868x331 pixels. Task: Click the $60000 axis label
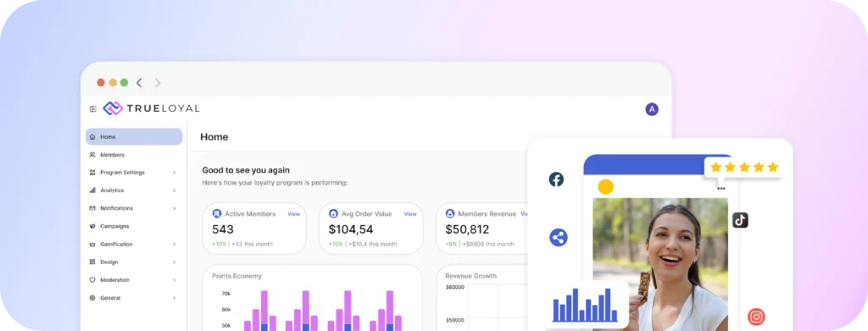point(454,287)
